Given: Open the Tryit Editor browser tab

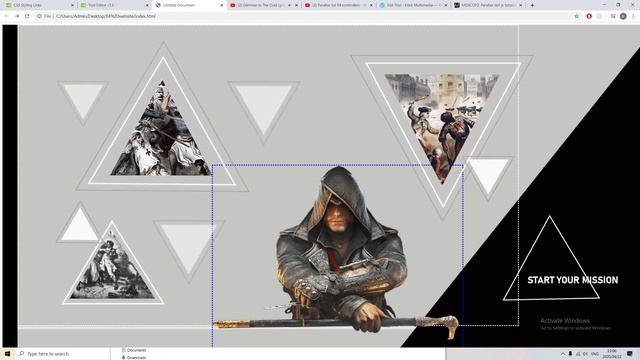Looking at the screenshot, I should click(x=113, y=5).
